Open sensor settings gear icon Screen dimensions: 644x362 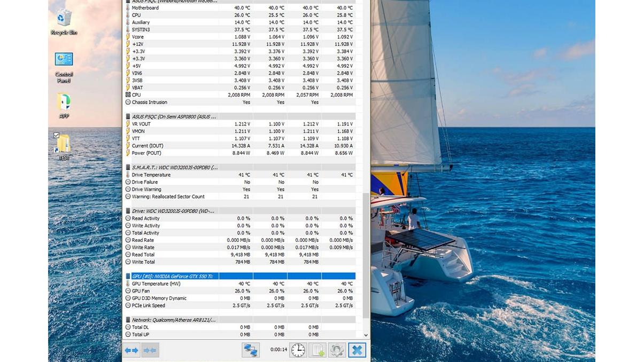pos(337,350)
